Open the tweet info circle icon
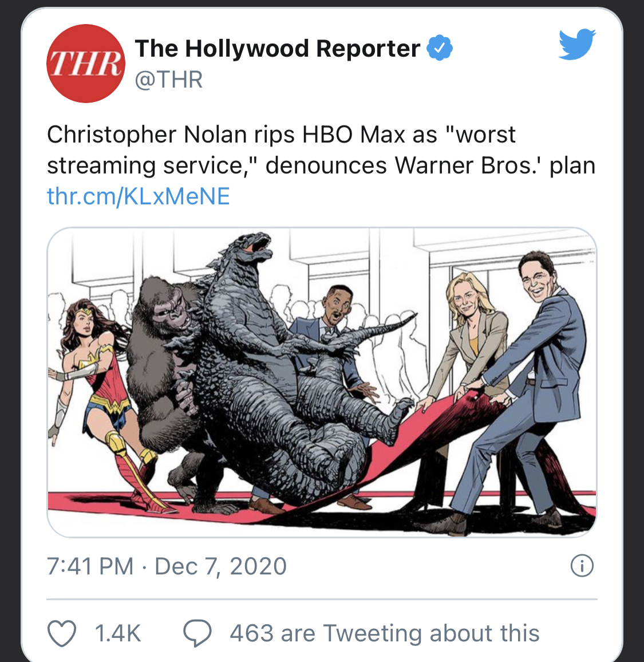Image resolution: width=644 pixels, height=662 pixels. 582,566
